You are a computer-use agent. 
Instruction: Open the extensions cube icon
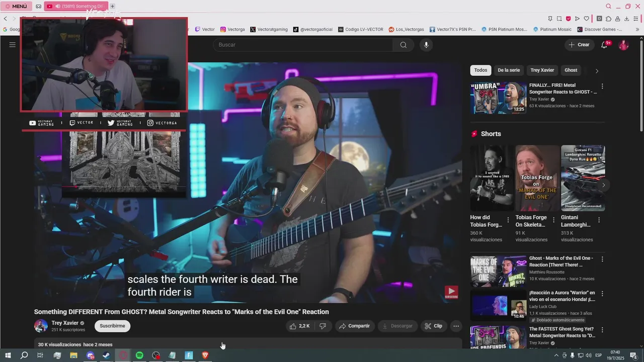pyautogui.click(x=608, y=19)
